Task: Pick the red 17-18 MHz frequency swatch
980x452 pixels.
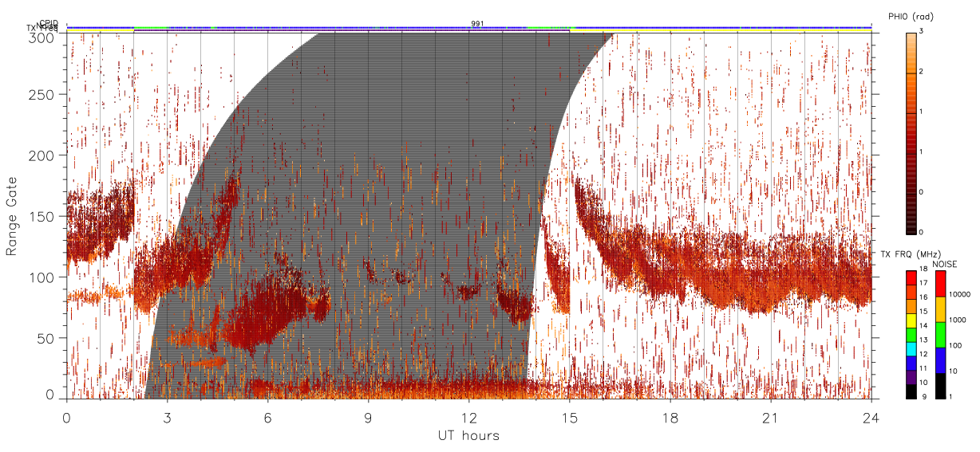Action: 910,277
